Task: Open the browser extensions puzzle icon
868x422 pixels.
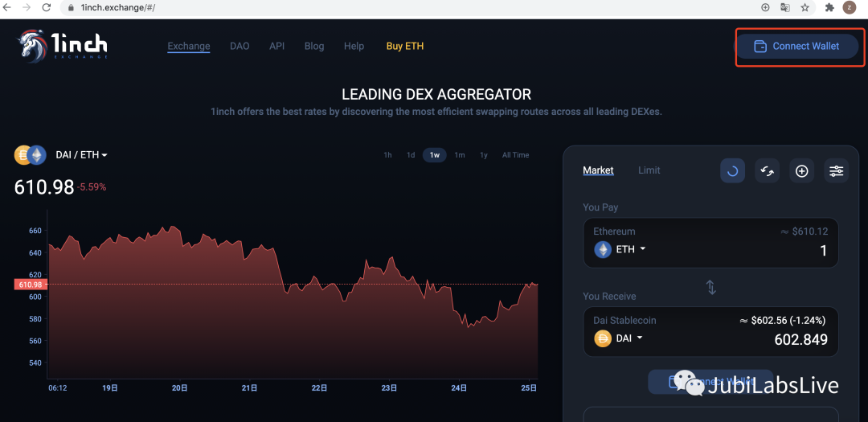Action: (x=829, y=7)
